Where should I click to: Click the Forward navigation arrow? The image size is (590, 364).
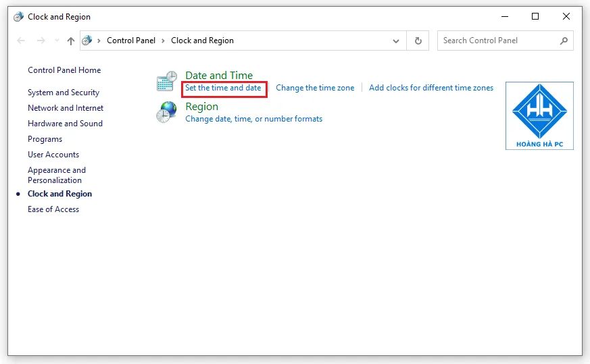click(x=41, y=41)
